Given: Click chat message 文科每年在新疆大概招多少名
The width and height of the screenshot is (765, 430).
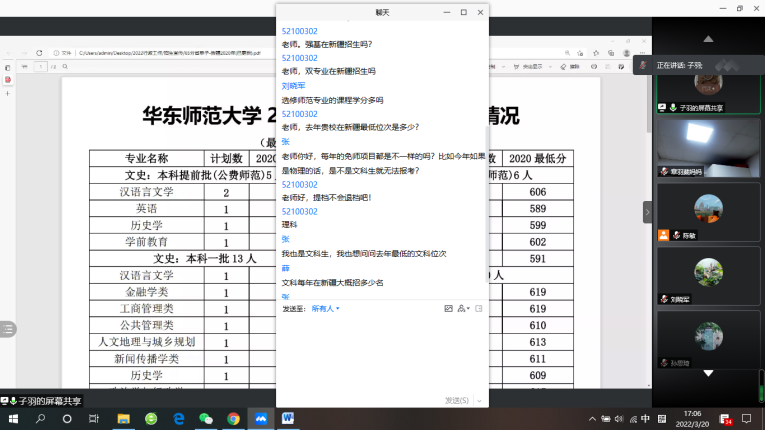Looking at the screenshot, I should [x=332, y=283].
